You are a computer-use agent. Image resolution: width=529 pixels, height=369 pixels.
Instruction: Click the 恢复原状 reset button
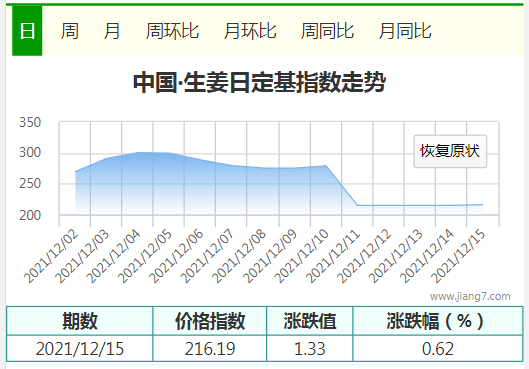(450, 151)
